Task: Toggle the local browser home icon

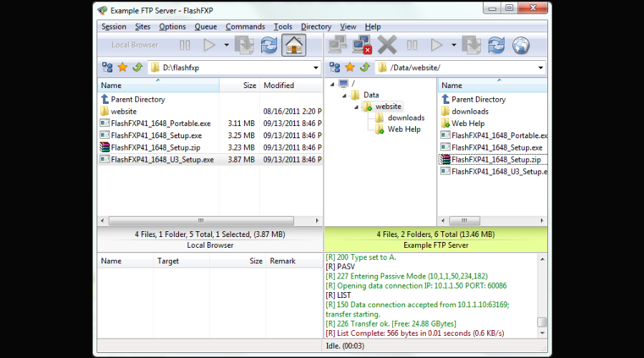Action: click(x=293, y=45)
